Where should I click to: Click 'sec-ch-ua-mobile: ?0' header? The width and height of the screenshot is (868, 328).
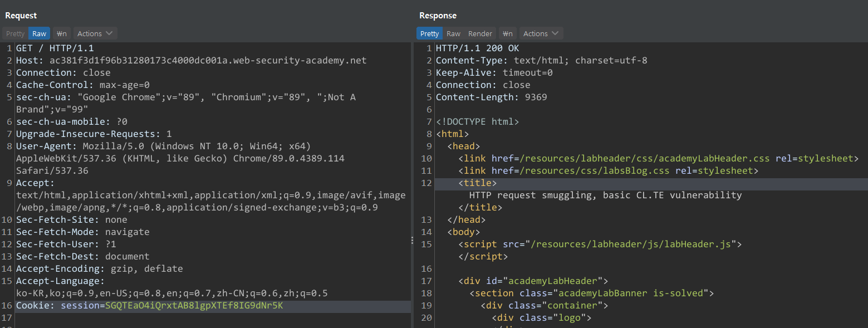72,121
